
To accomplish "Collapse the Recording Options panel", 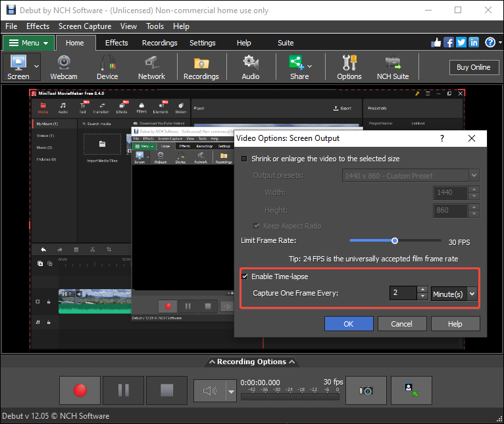I will coord(252,361).
